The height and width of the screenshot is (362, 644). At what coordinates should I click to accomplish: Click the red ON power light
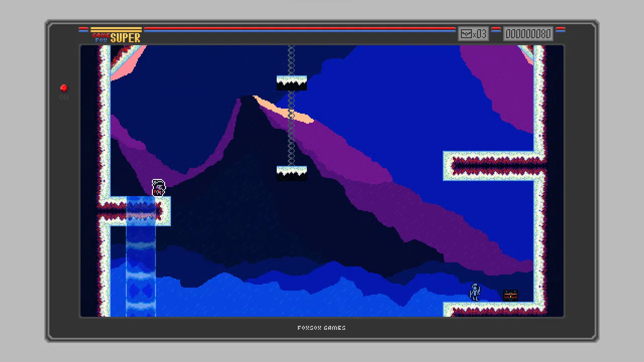[x=64, y=88]
